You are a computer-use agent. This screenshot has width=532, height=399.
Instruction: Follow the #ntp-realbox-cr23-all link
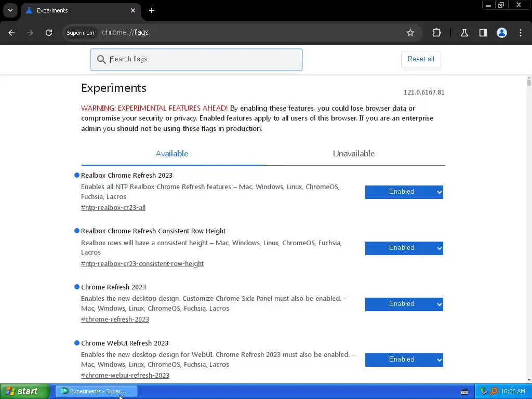click(x=113, y=207)
